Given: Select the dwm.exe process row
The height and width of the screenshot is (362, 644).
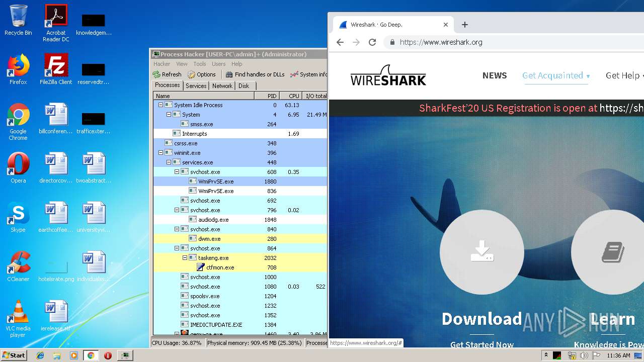Looking at the screenshot, I should 240,239.
